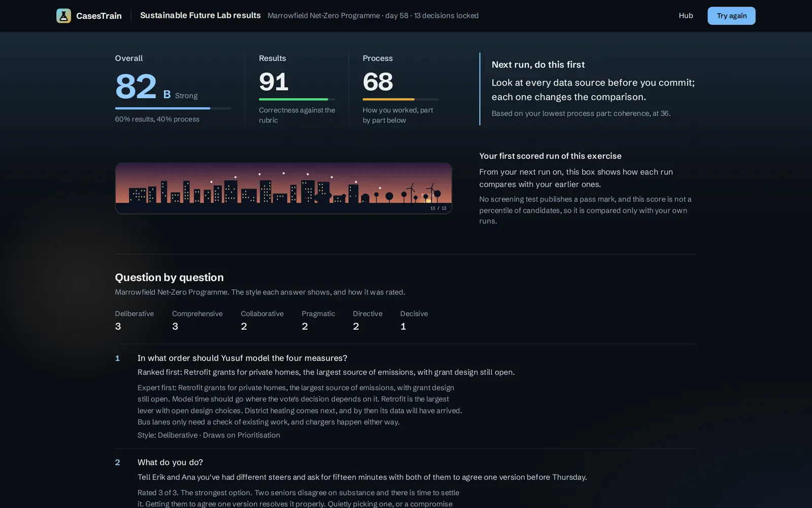Click the Deliberative style count
The height and width of the screenshot is (508, 812).
click(134, 320)
